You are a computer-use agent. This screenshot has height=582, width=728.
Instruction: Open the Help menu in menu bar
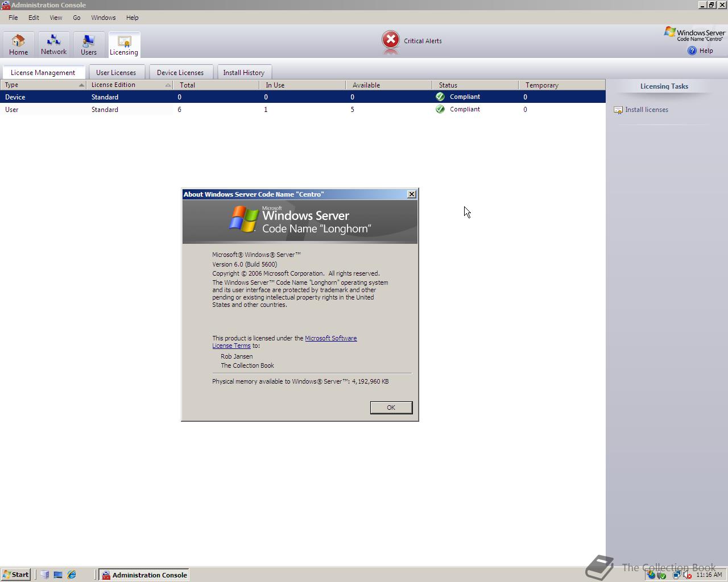133,18
